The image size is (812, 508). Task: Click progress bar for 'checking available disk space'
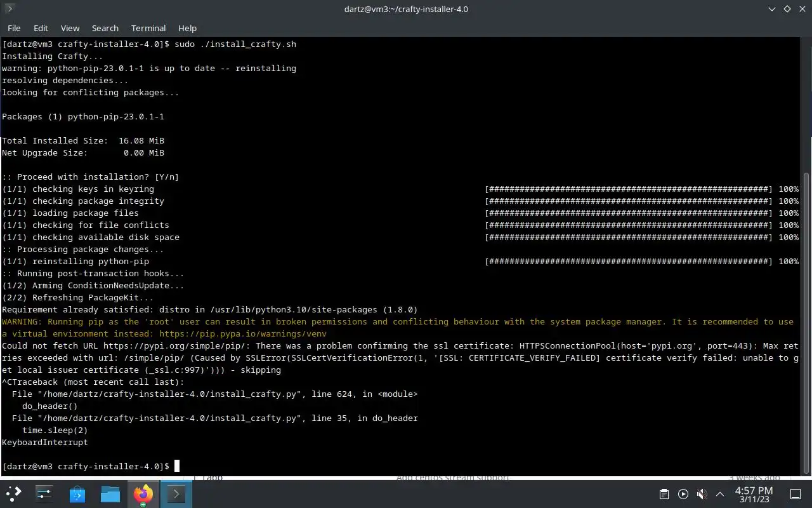[629, 237]
